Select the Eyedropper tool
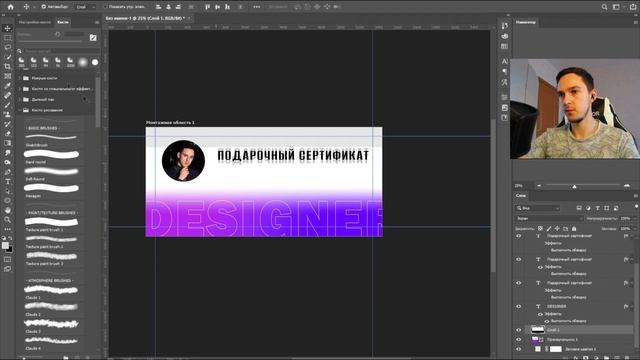 (x=7, y=86)
